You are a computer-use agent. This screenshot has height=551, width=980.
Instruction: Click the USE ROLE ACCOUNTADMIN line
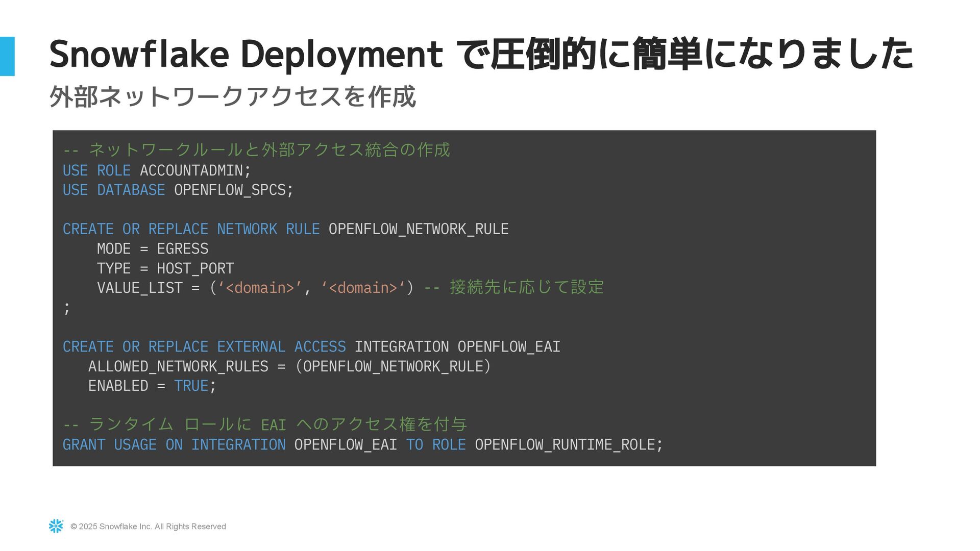click(x=157, y=170)
